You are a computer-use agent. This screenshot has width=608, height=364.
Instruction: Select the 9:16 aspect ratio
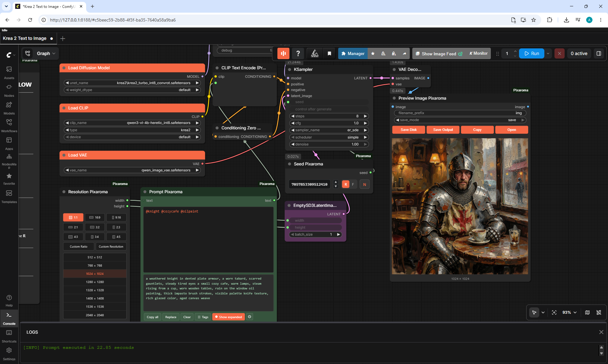116,217
